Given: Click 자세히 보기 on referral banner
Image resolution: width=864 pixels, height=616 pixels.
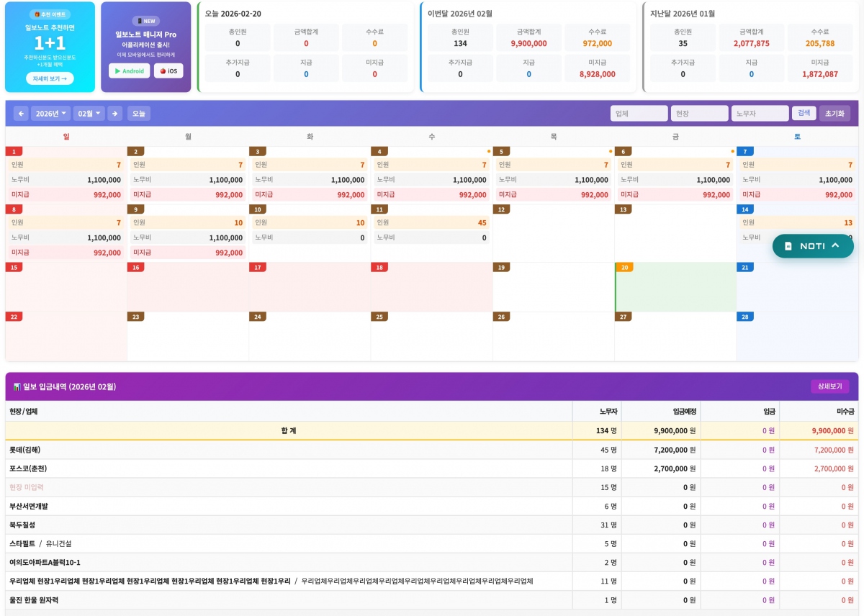Looking at the screenshot, I should click(50, 78).
